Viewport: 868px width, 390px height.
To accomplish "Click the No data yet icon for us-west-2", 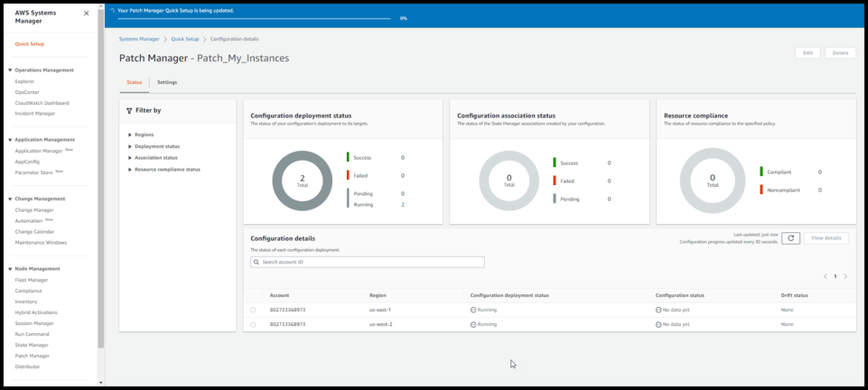I will [x=658, y=324].
